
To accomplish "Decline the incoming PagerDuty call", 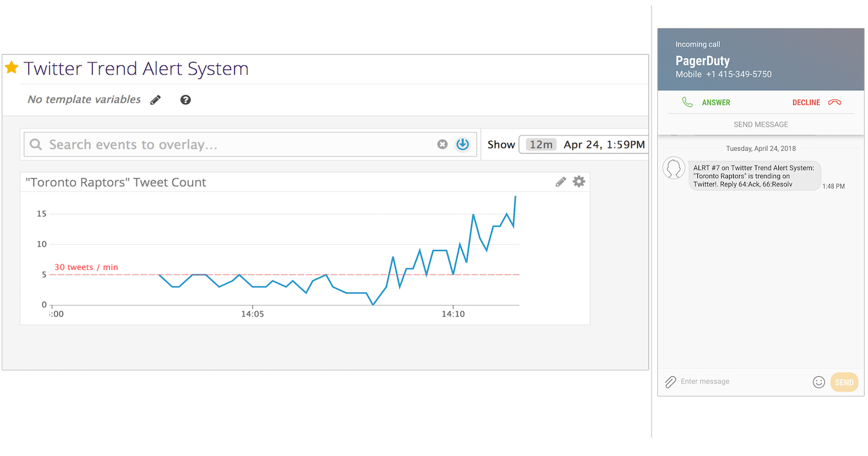I will coord(816,102).
